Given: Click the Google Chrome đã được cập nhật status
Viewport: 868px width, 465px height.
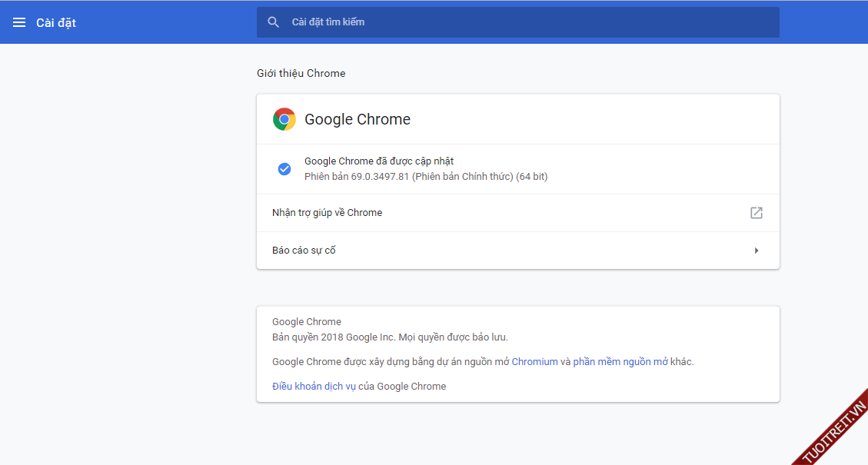Looking at the screenshot, I should pos(379,161).
